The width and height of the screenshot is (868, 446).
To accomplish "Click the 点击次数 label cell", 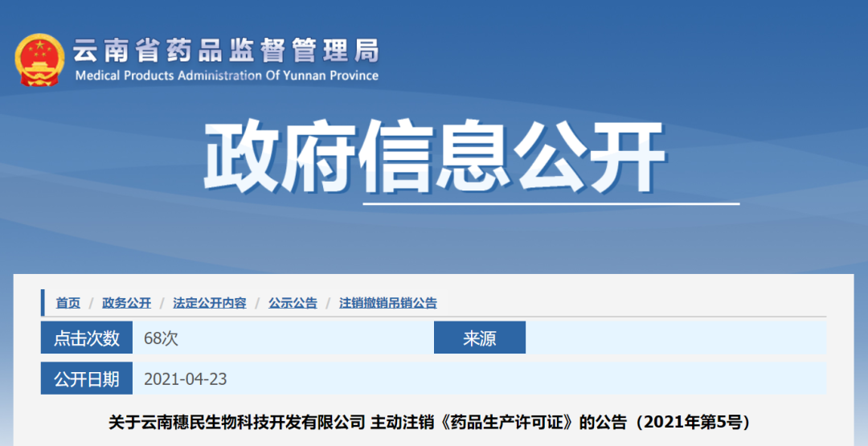I will [87, 338].
